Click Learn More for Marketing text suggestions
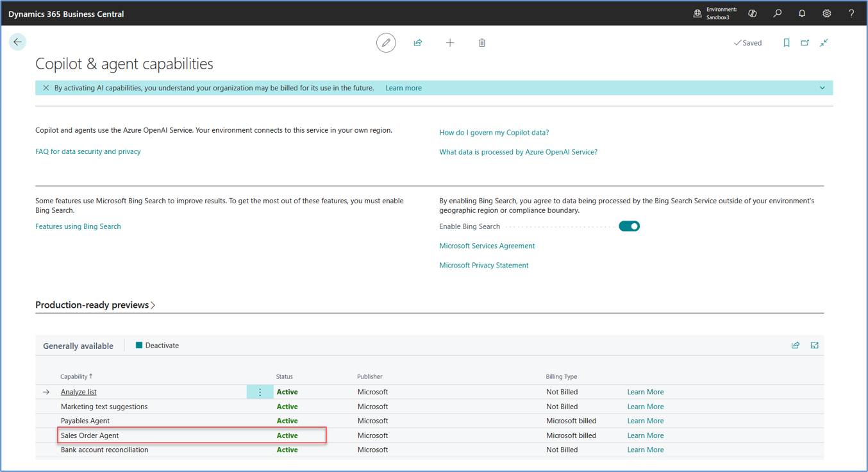The height and width of the screenshot is (472, 868). [x=646, y=407]
